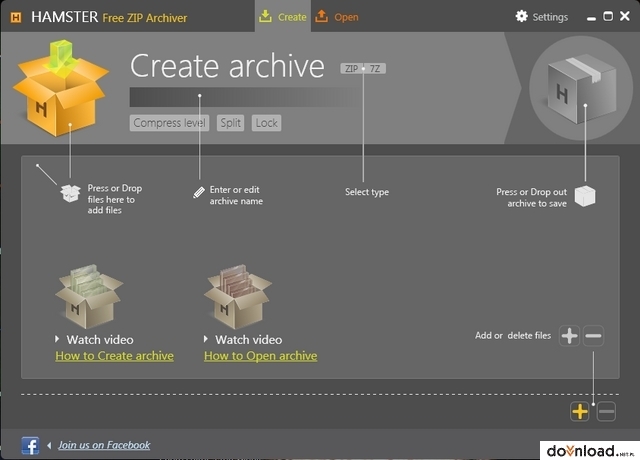The width and height of the screenshot is (640, 460).
Task: Click the 'Select type' hint text
Action: coord(367,192)
